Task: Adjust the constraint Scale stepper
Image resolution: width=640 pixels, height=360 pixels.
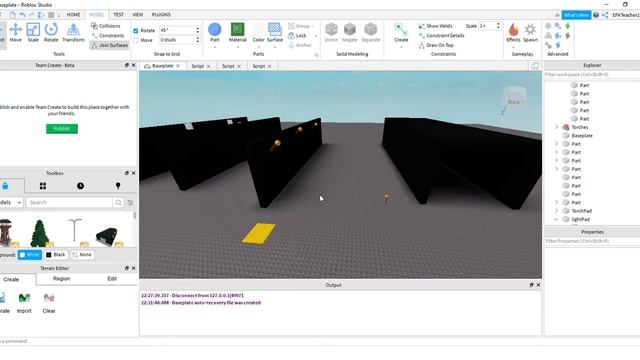Action: [x=498, y=26]
